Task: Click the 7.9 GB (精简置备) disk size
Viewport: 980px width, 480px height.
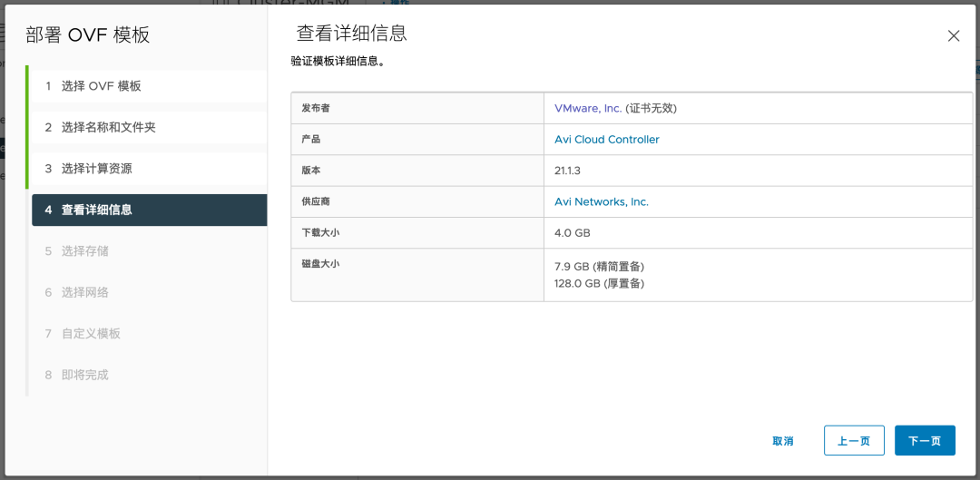Action: click(x=600, y=267)
